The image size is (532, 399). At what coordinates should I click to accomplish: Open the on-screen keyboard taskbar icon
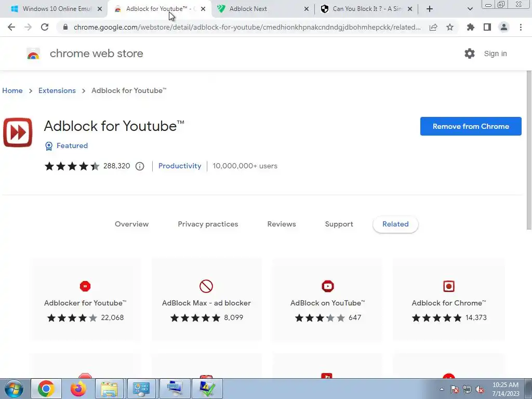coord(175,389)
